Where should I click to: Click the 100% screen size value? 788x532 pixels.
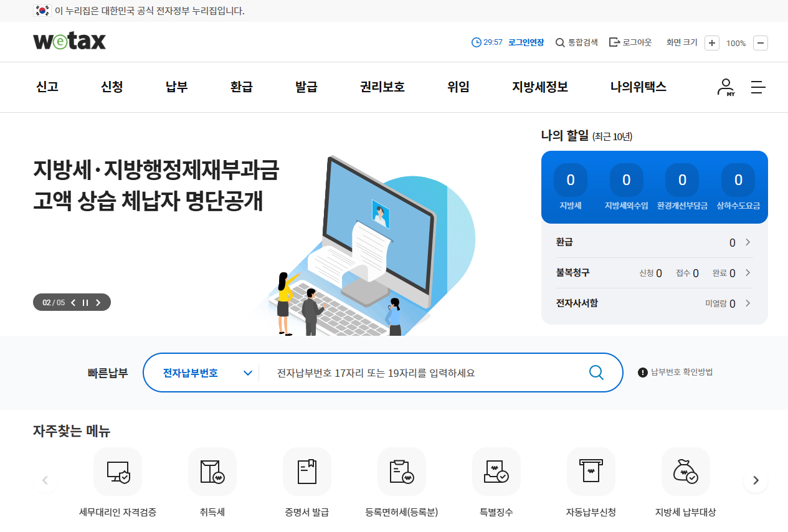[736, 43]
